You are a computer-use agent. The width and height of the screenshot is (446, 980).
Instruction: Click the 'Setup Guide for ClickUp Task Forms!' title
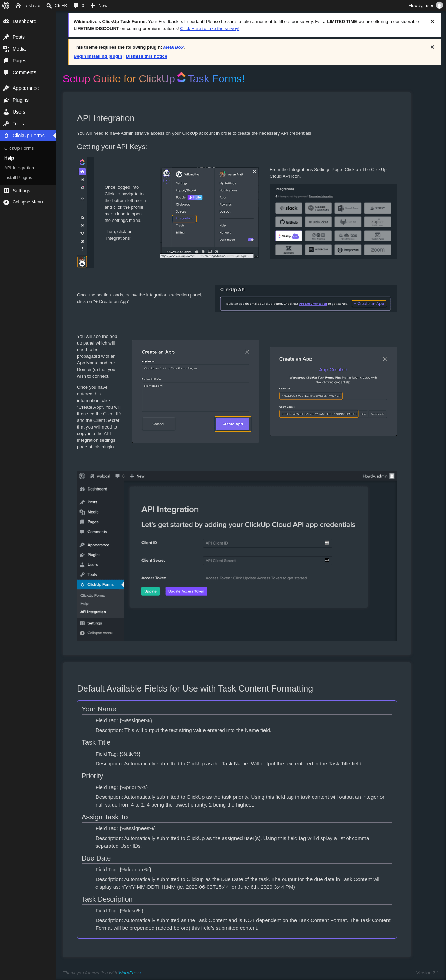(x=153, y=78)
